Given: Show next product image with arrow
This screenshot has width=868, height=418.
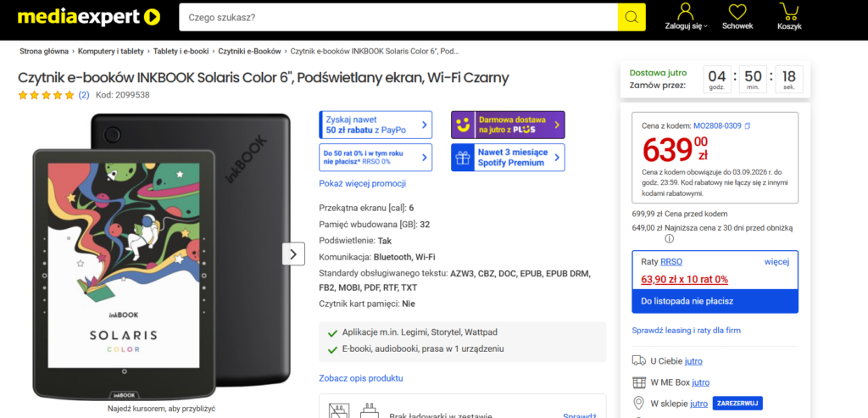Looking at the screenshot, I should point(293,254).
